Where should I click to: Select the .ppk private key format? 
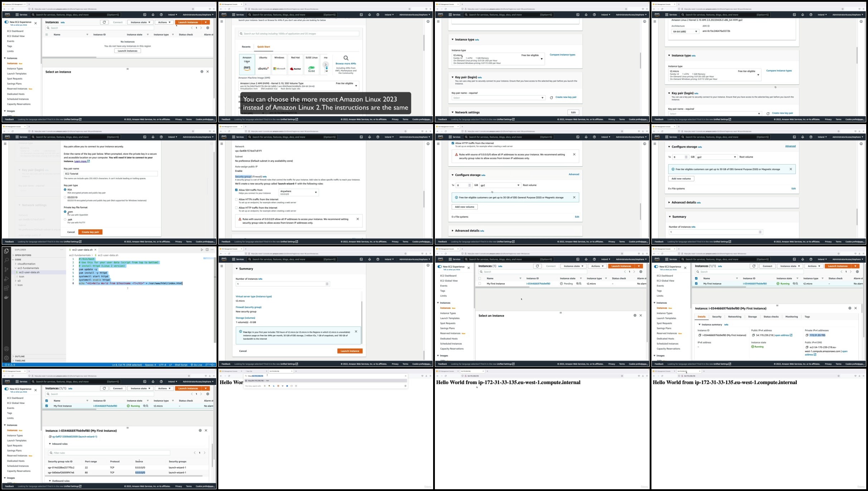(65, 219)
